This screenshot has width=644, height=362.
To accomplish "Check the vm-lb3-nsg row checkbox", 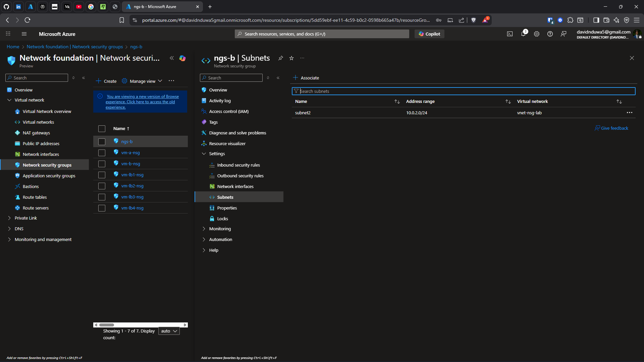I will [x=102, y=197].
